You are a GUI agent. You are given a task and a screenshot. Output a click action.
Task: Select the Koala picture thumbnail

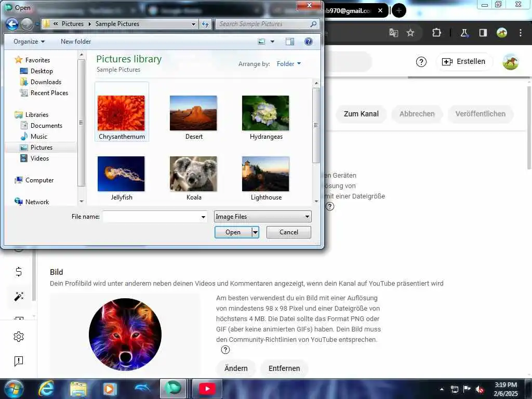tap(193, 175)
